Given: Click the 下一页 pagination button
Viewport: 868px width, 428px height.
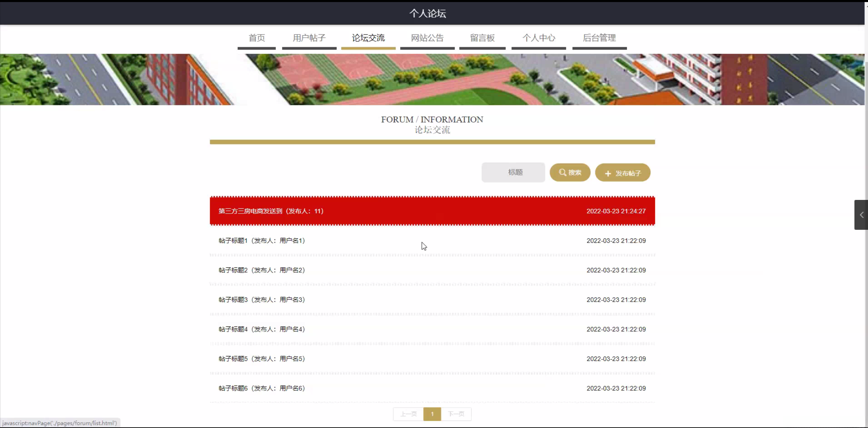Looking at the screenshot, I should point(456,414).
